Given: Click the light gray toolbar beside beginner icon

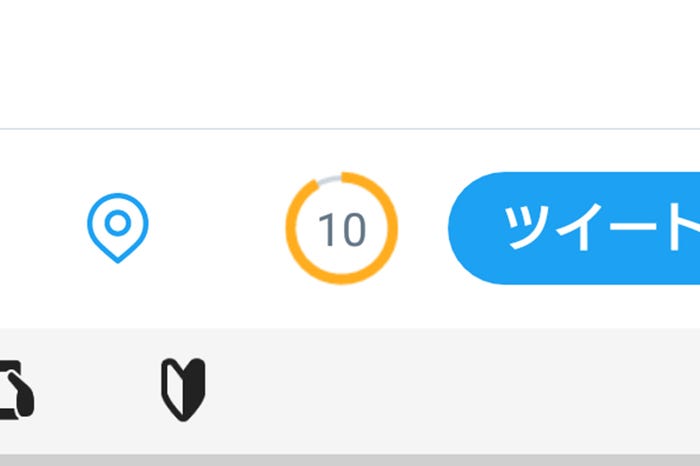Looking at the screenshot, I should tap(450, 390).
